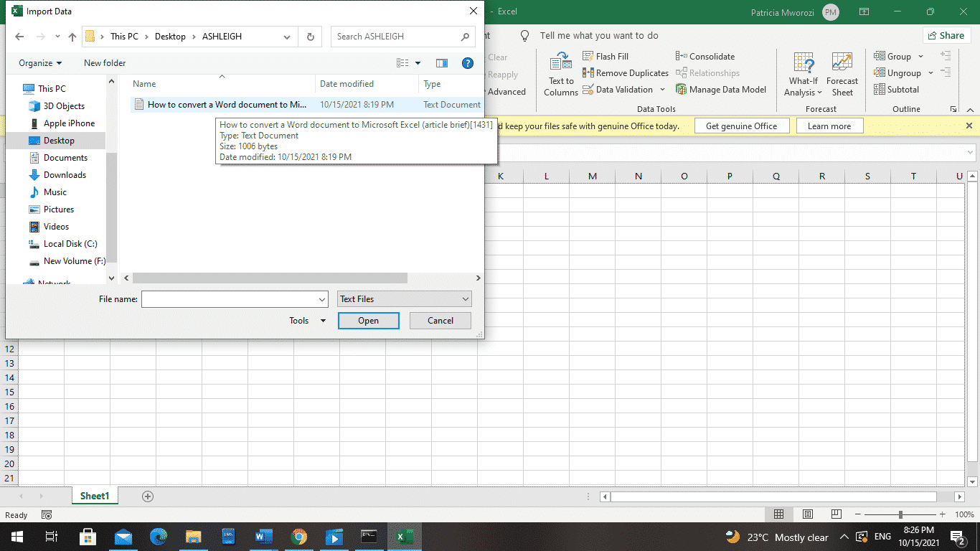Apply Subtotal from the Outline group

coord(897,89)
